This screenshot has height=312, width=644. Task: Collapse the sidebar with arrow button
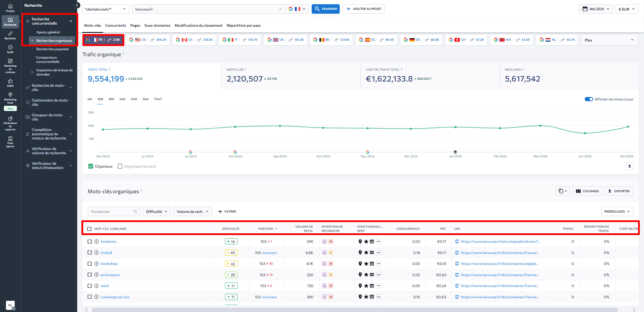77,5
